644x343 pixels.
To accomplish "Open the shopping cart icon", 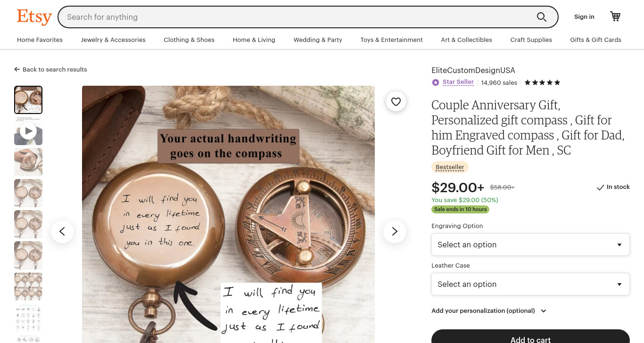I will 615,16.
